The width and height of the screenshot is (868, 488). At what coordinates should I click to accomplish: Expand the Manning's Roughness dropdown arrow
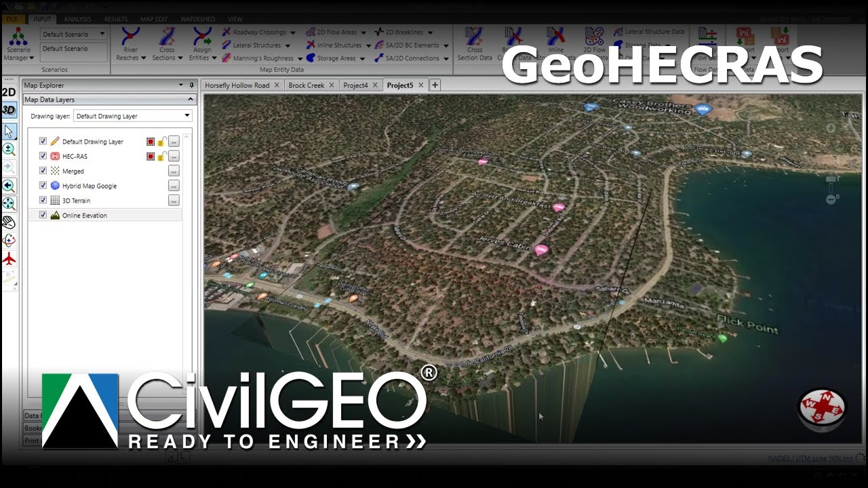[299, 59]
